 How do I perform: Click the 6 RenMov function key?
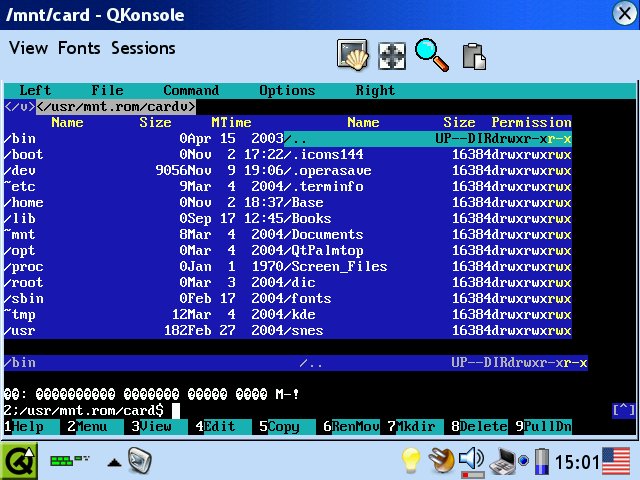(x=351, y=427)
